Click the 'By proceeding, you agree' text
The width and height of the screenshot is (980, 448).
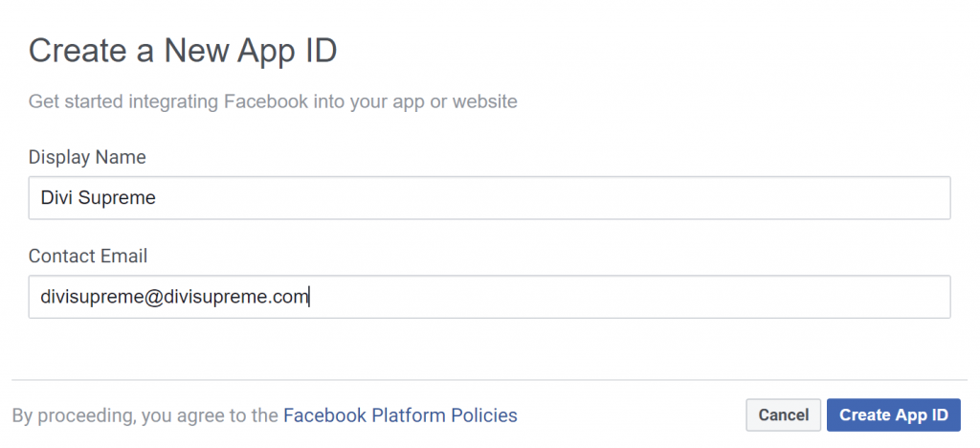pos(145,415)
